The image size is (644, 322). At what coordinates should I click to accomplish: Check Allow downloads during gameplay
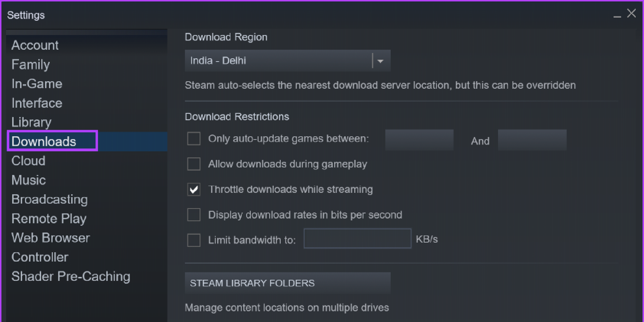coord(194,164)
